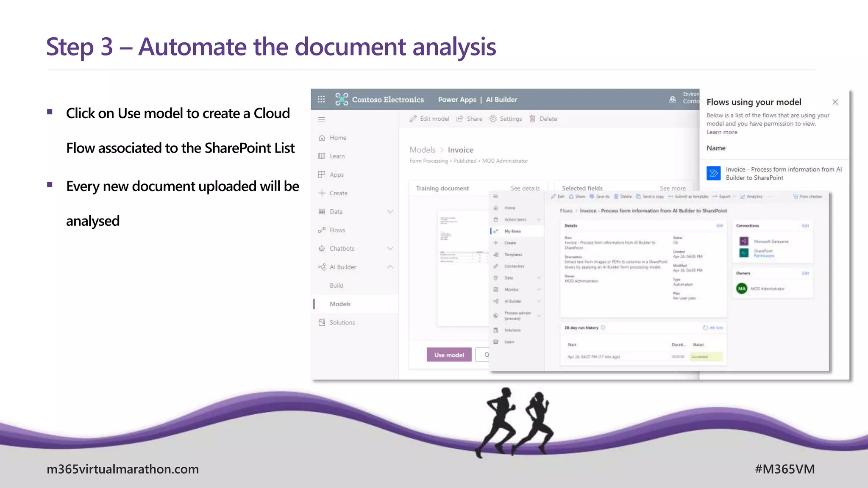Open the model Settings gear icon

coord(493,119)
